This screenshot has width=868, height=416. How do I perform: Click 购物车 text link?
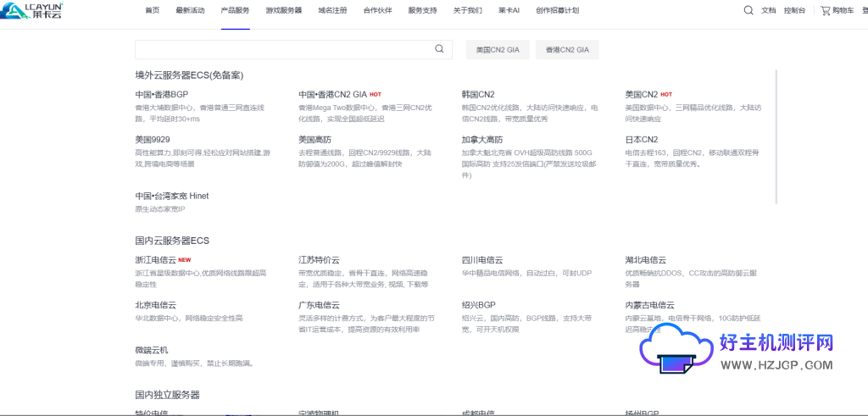843,10
